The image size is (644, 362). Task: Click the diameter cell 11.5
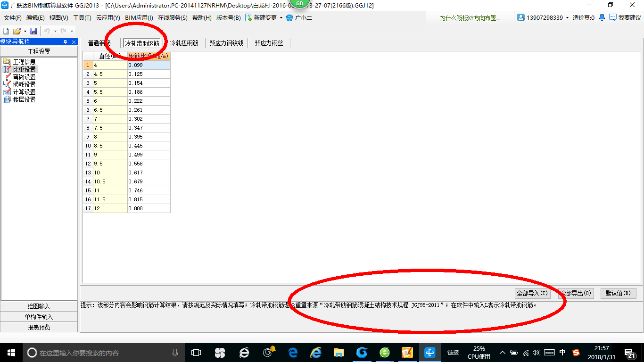(110, 199)
